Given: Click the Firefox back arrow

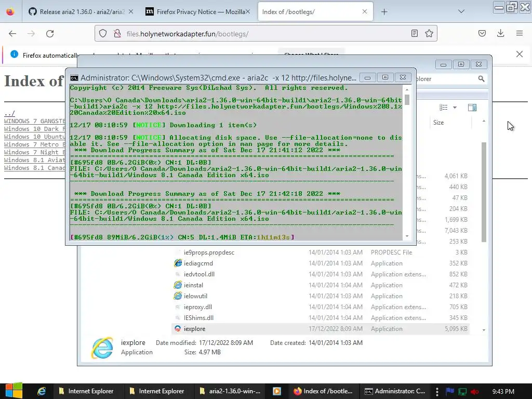Looking at the screenshot, I should click(x=12, y=34).
